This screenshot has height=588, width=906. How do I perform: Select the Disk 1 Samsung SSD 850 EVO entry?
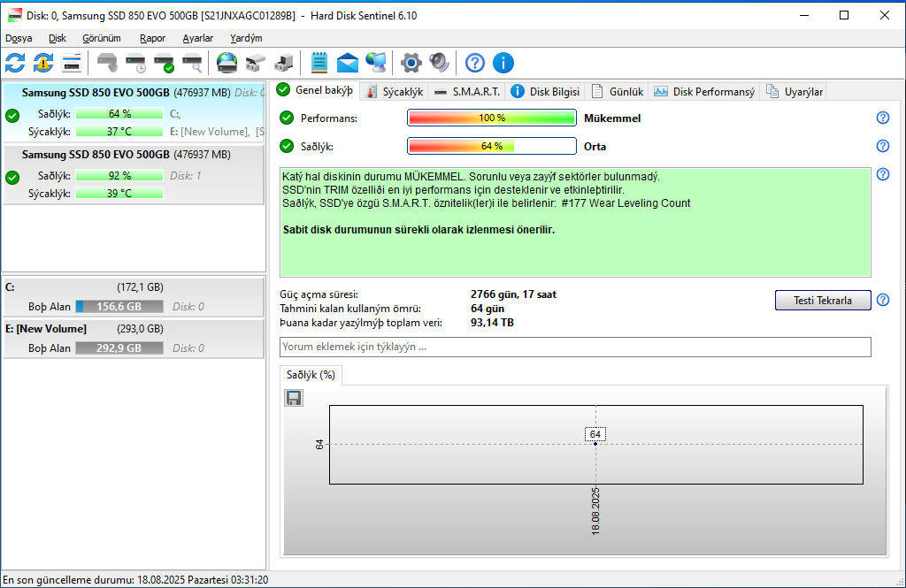(134, 174)
